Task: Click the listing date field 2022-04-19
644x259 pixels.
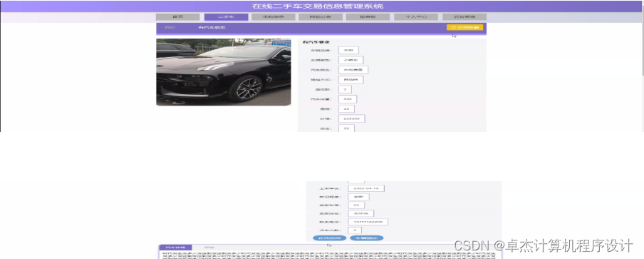Action: tap(366, 188)
